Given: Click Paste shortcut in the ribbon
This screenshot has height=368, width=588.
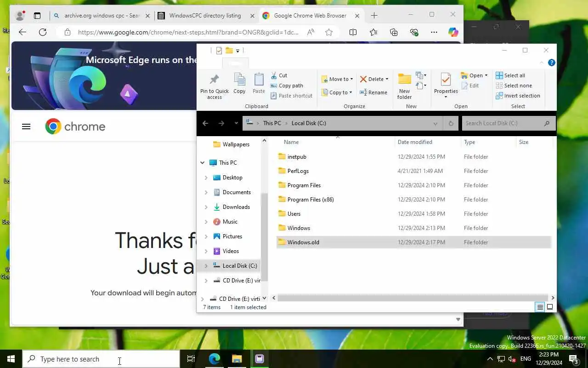Looking at the screenshot, I should 291,96.
